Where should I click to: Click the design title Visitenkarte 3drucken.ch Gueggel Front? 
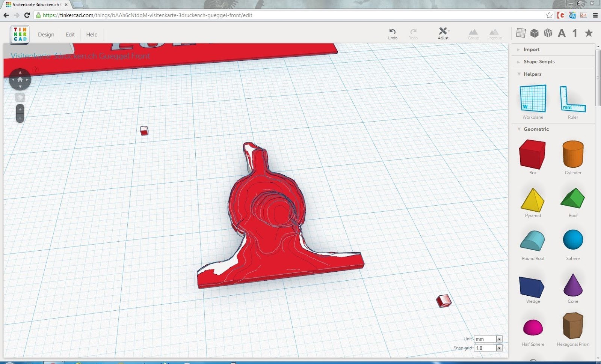pyautogui.click(x=80, y=56)
